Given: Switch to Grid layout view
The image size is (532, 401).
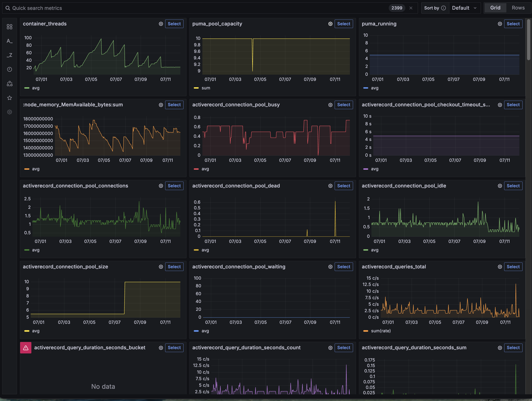Looking at the screenshot, I should [x=495, y=8].
